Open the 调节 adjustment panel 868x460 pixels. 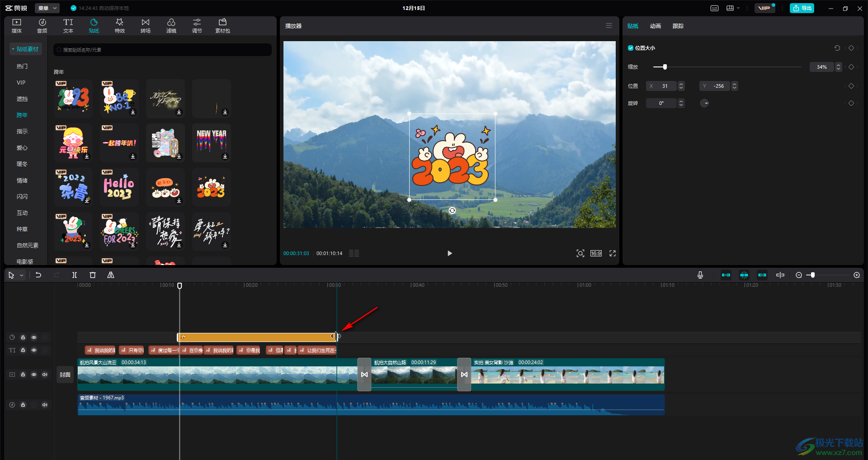[197, 26]
